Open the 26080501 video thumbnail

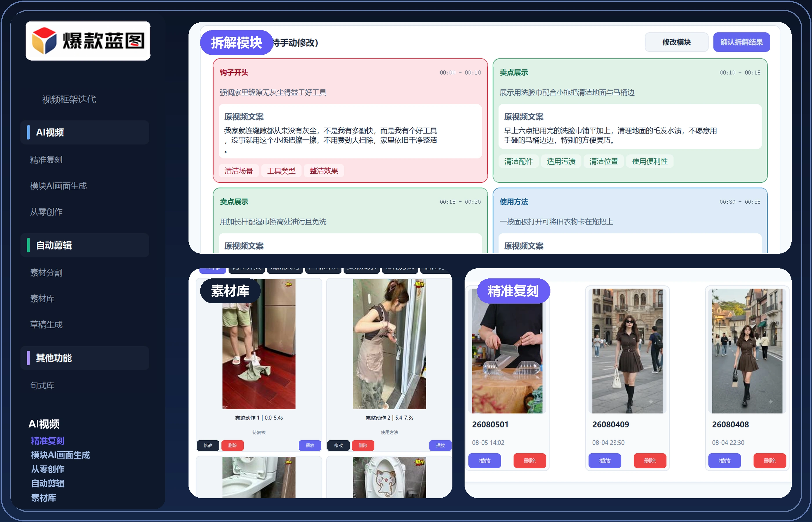pyautogui.click(x=507, y=351)
